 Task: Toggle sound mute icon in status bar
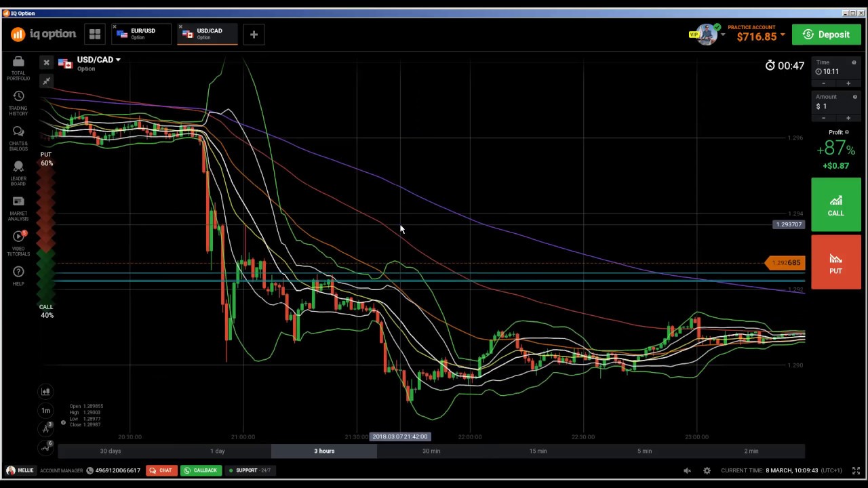pos(687,470)
